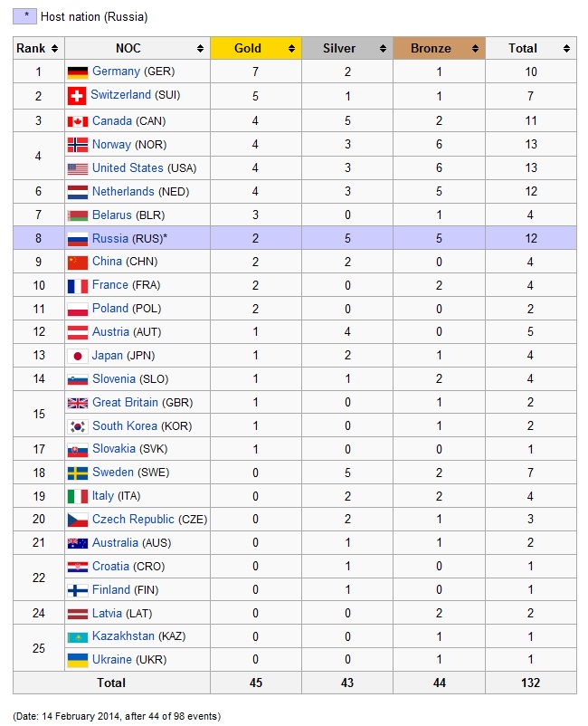This screenshot has width=588, height=726.
Task: Click the Australia flag icon
Action: 78,543
